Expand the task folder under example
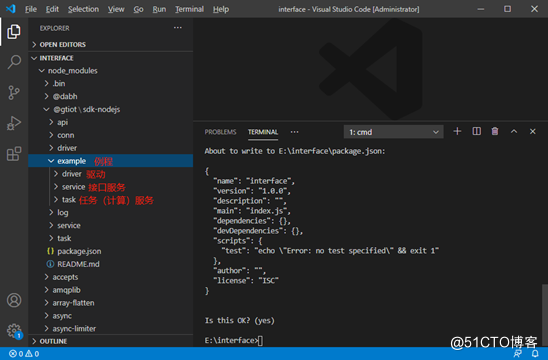548x360 pixels. click(x=110, y=200)
